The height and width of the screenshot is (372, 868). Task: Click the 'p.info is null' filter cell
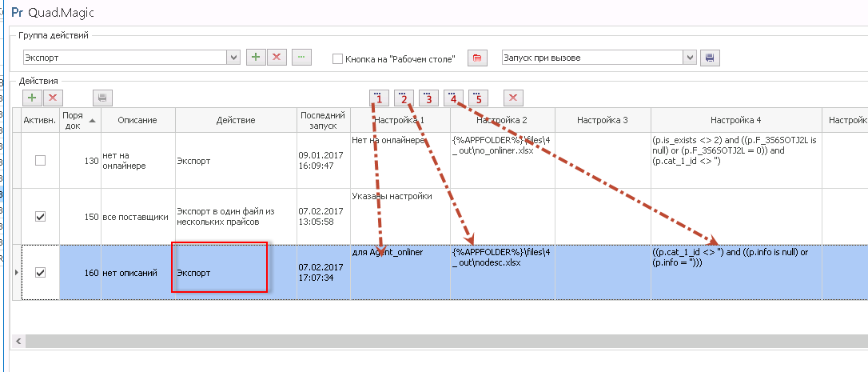[x=736, y=272]
